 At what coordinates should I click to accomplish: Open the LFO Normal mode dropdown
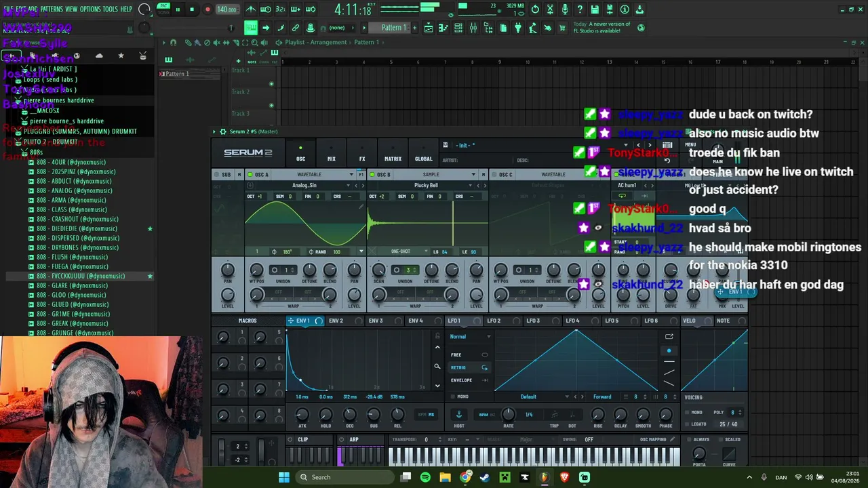click(x=470, y=336)
